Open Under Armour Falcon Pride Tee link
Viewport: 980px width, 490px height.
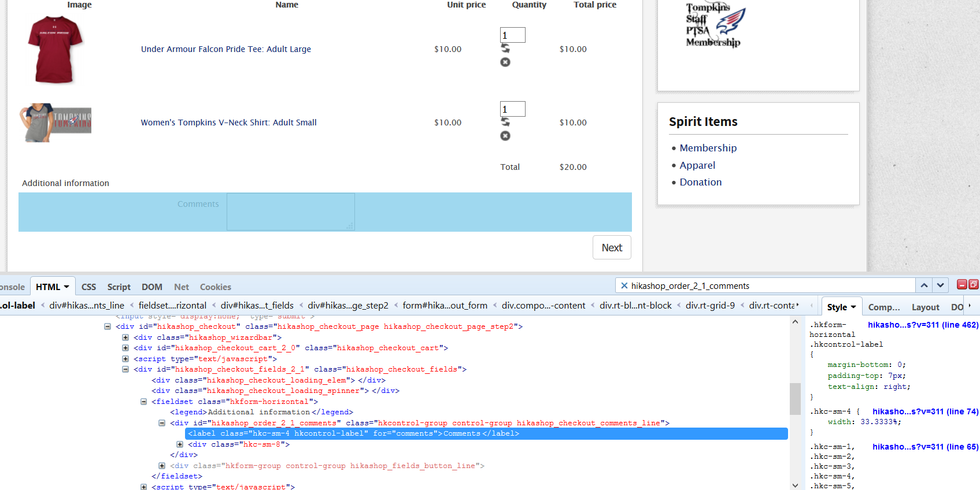click(x=226, y=49)
